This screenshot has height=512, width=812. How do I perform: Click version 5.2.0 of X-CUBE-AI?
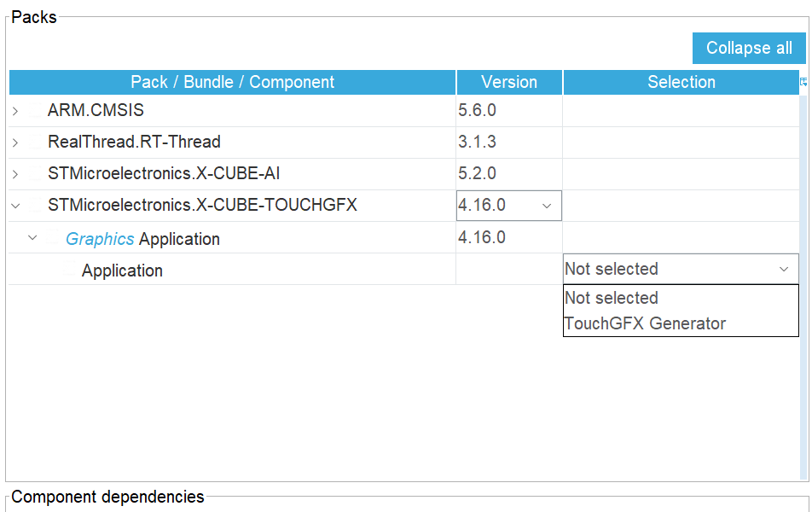pos(475,173)
